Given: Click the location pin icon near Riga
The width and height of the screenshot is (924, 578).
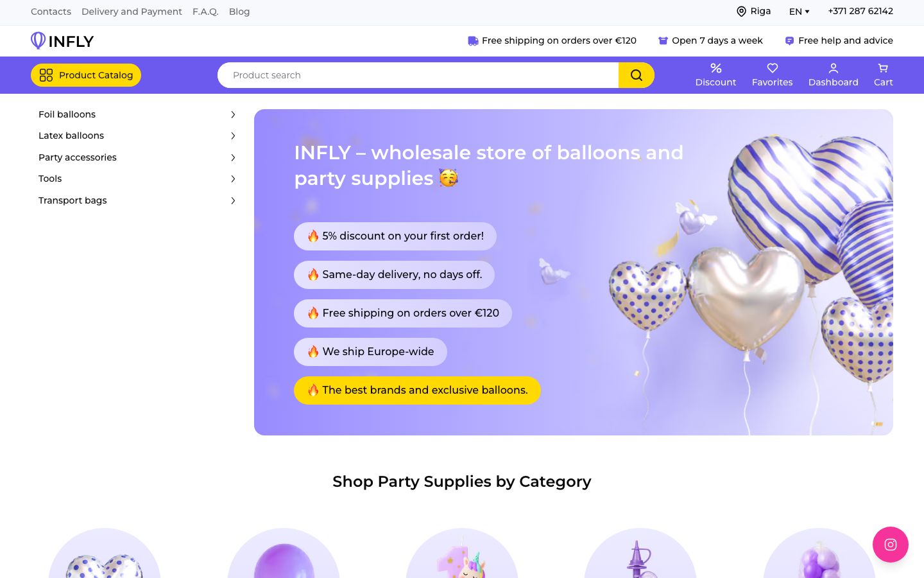Looking at the screenshot, I should pyautogui.click(x=741, y=12).
